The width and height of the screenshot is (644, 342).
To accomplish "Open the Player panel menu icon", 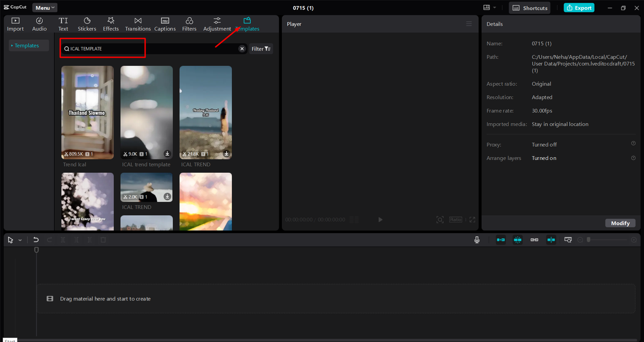I will point(469,24).
